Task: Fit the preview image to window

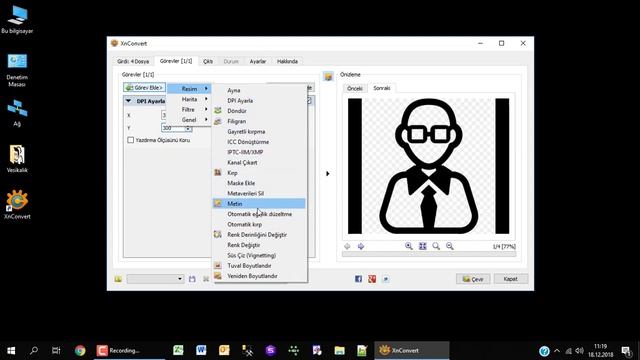Action: point(422,246)
